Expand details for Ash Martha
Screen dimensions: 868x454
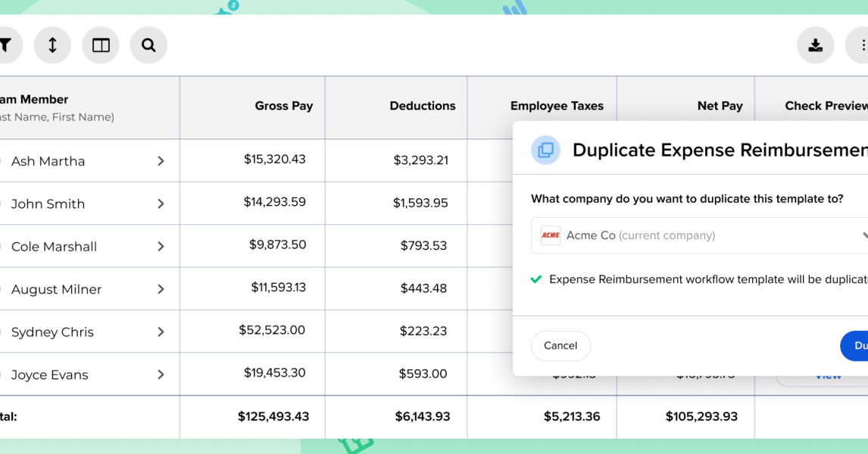pyautogui.click(x=160, y=160)
